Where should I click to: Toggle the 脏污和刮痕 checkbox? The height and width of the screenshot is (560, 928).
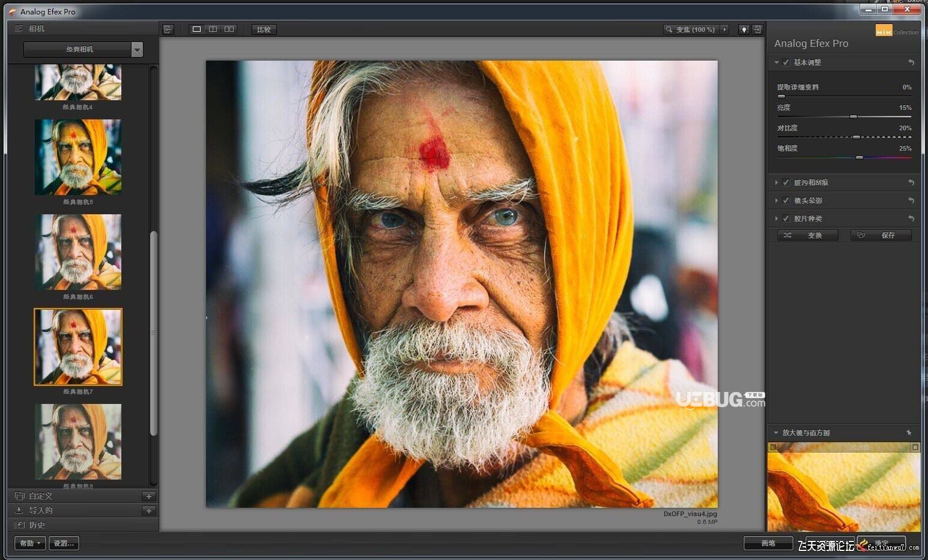(786, 182)
